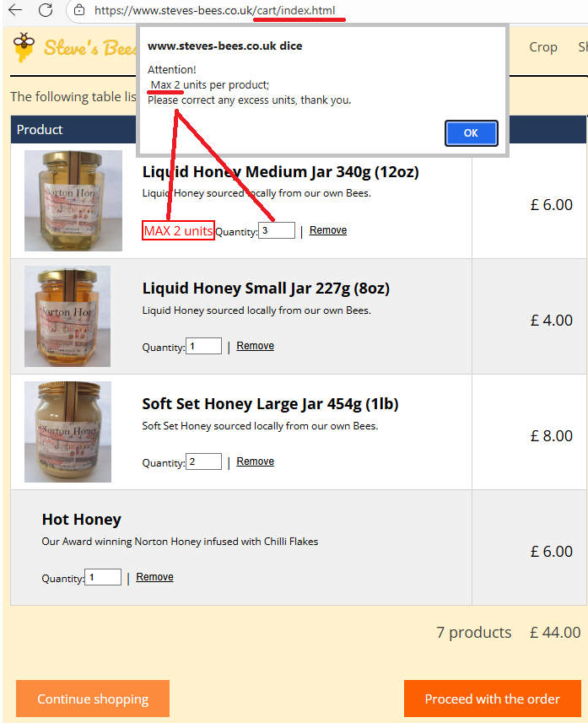The height and width of the screenshot is (723, 588).
Task: Edit quantity field for Hot Honey
Action: [x=103, y=577]
